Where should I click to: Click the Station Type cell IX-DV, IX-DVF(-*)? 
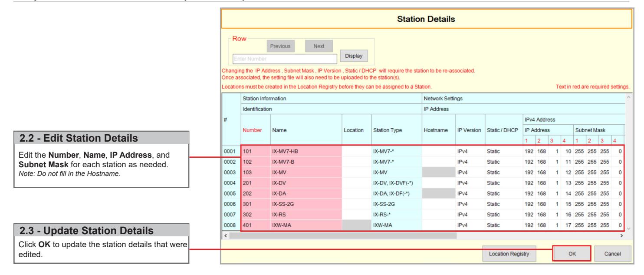pyautogui.click(x=396, y=183)
